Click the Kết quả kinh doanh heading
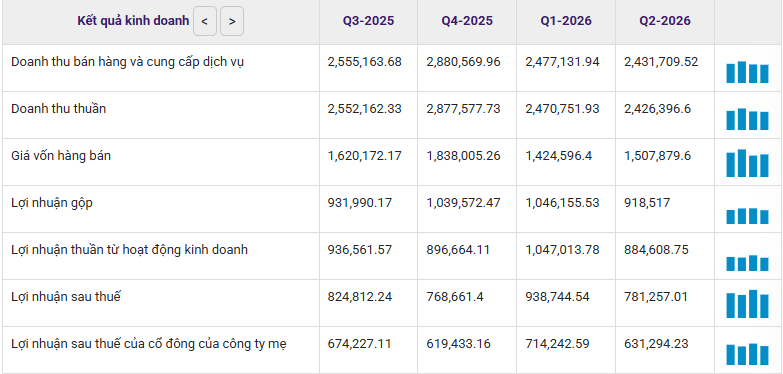 click(133, 21)
